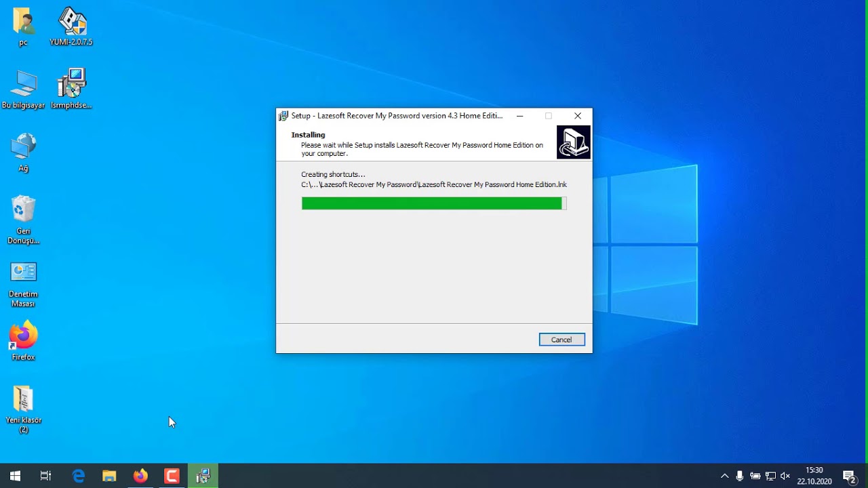This screenshot has width=868, height=488.
Task: Click the installation progress bar
Action: pyautogui.click(x=434, y=203)
